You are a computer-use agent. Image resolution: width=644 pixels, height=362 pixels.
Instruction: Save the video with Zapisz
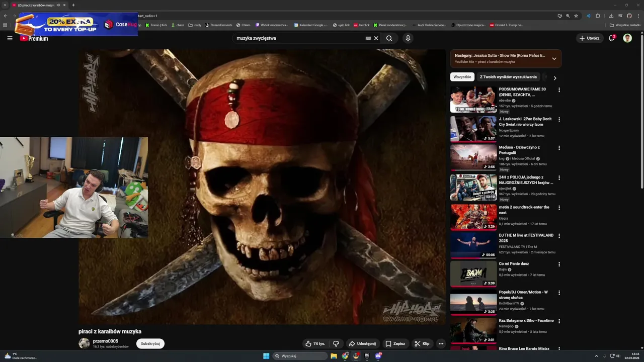coord(395,344)
